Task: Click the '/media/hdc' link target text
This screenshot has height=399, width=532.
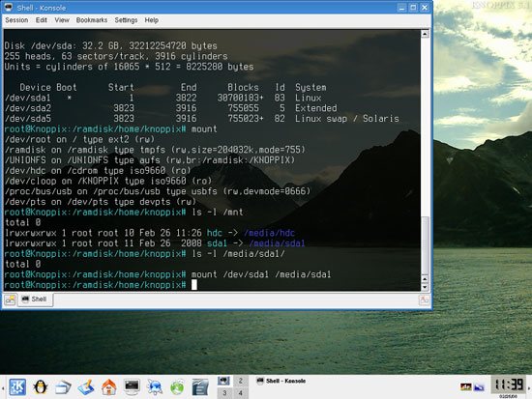Action: [270, 233]
